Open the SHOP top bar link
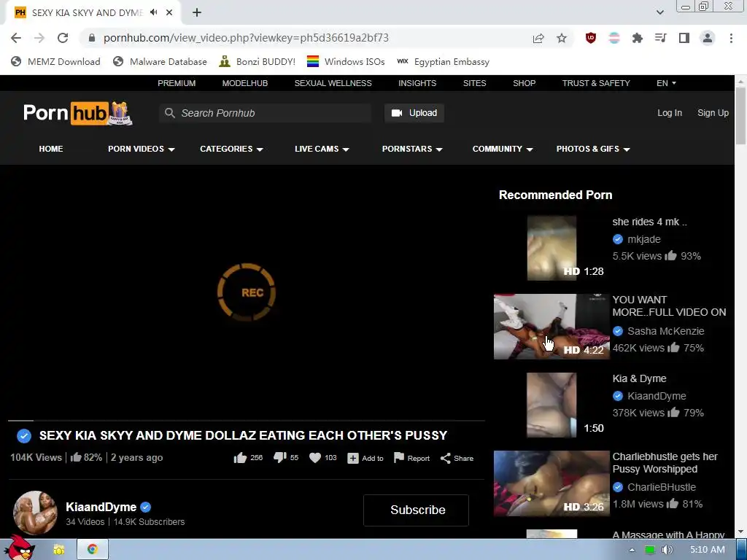This screenshot has height=560, width=747. (x=524, y=83)
